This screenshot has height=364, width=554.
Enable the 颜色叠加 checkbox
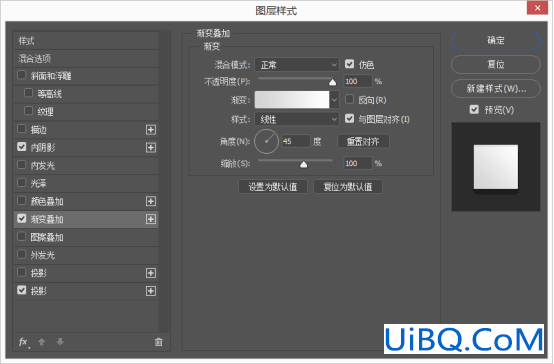(x=22, y=201)
